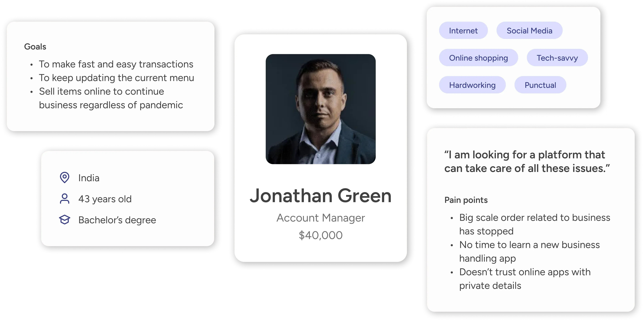Select the Punctual tag
644x321 pixels.
coord(540,85)
